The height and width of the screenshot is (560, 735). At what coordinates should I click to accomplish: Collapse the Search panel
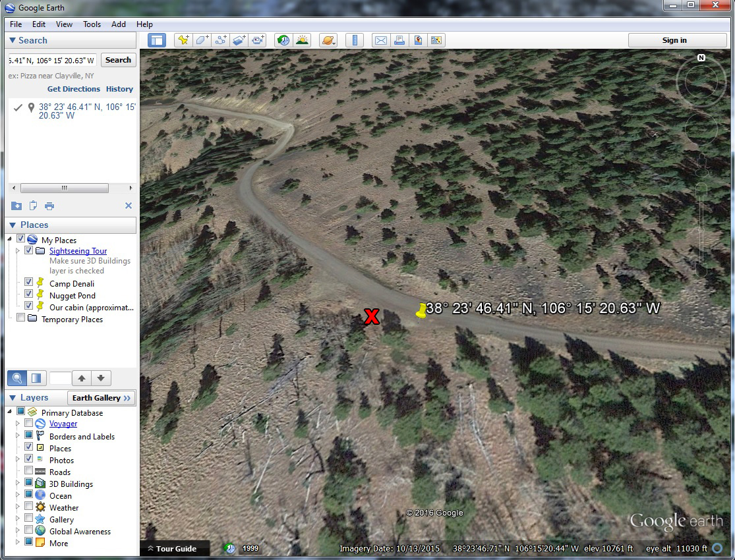click(13, 40)
